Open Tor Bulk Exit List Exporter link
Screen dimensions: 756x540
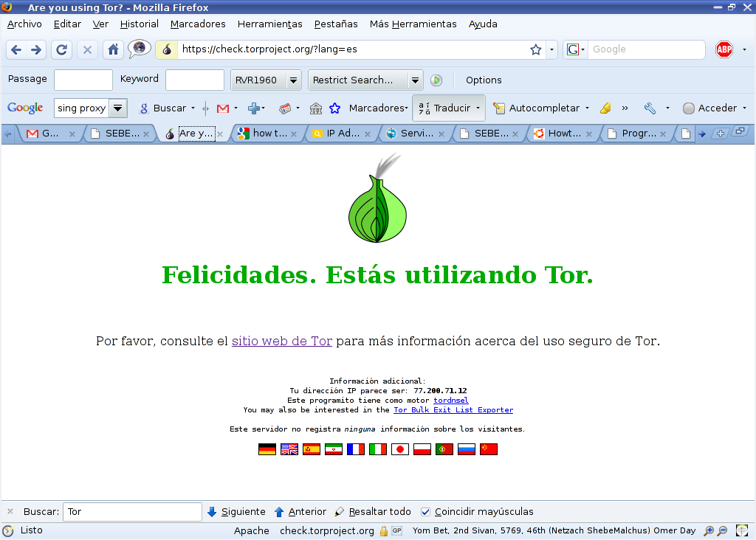pyautogui.click(x=453, y=410)
